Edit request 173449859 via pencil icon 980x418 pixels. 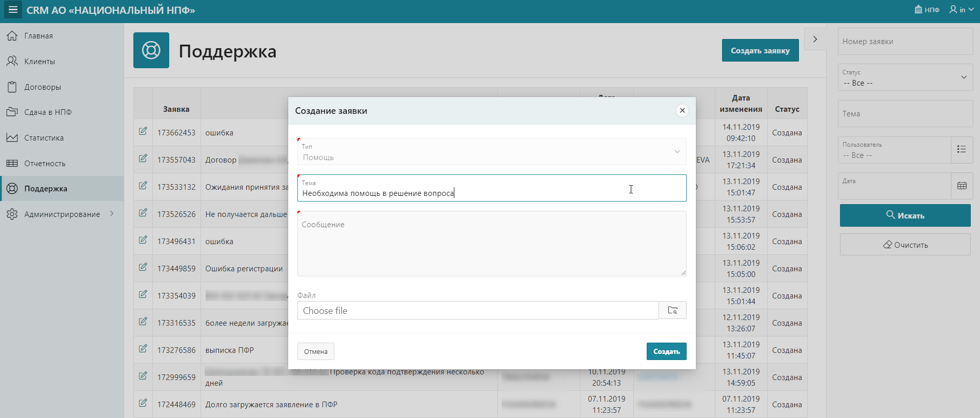[143, 267]
